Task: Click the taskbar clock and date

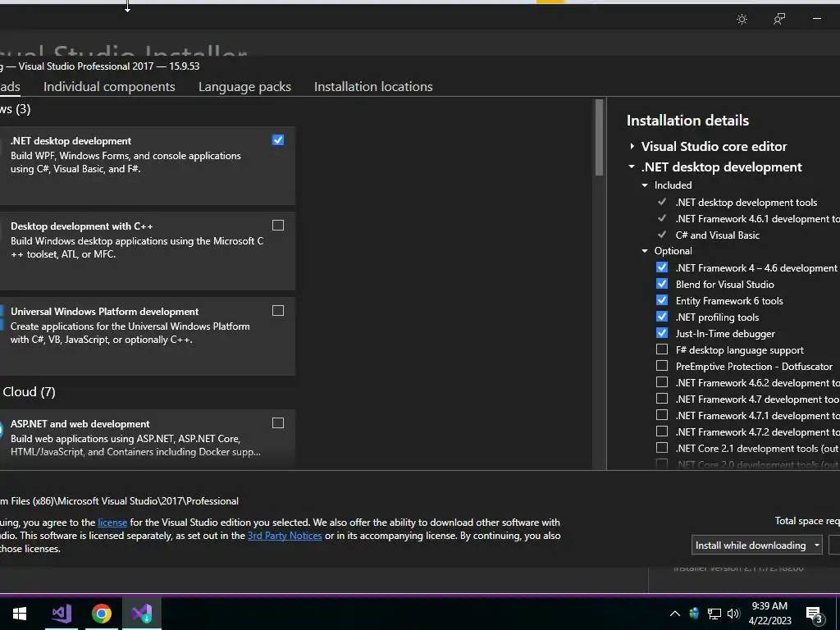Action: pyautogui.click(x=769, y=614)
